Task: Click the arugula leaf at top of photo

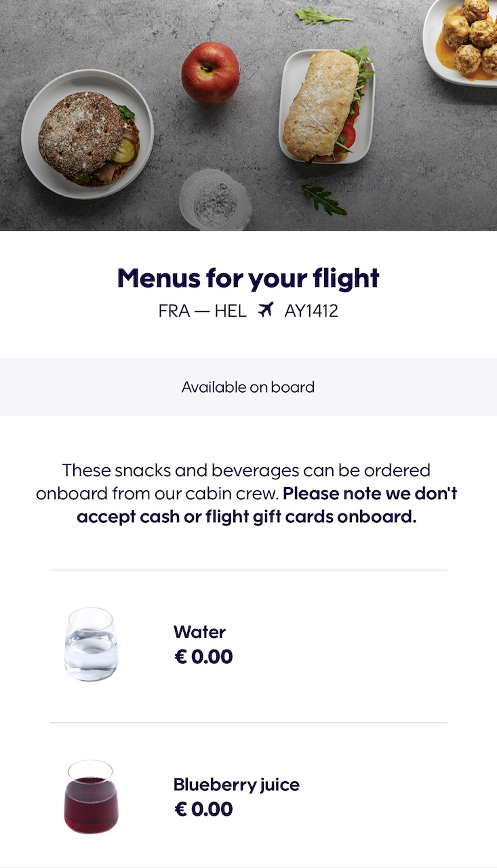Action: tap(323, 16)
